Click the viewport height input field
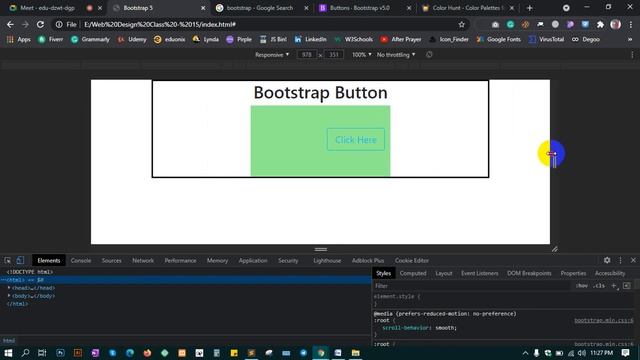Screen dimensions: 640x360 (x=333, y=55)
